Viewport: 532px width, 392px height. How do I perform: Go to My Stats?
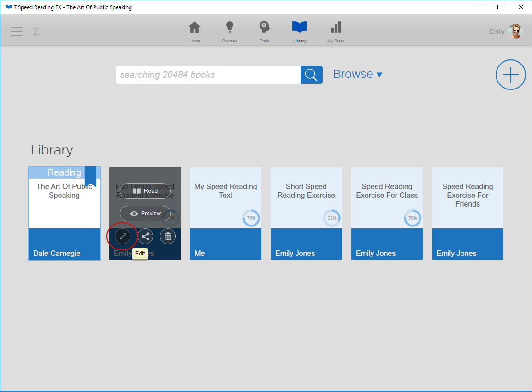click(x=335, y=31)
